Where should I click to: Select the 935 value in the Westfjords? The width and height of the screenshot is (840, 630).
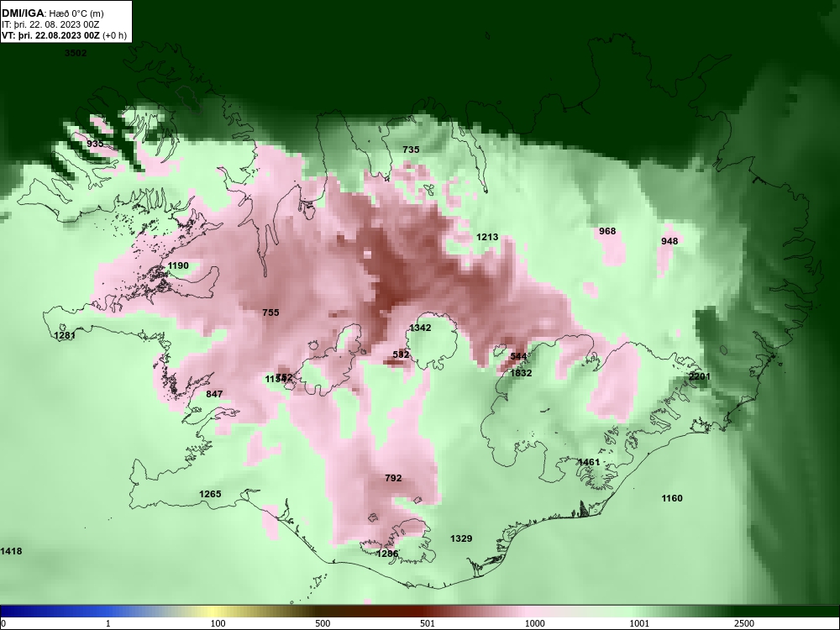[95, 144]
